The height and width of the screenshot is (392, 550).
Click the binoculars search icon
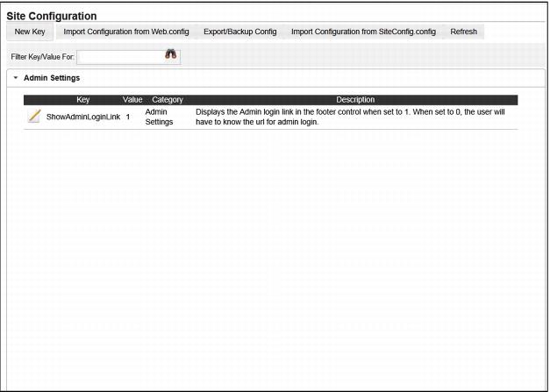(171, 54)
